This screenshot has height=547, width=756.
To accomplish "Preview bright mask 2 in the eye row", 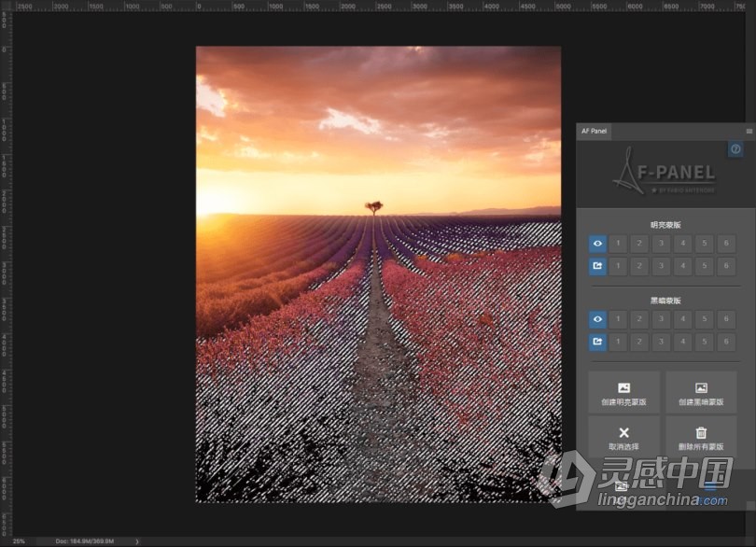I will 640,244.
